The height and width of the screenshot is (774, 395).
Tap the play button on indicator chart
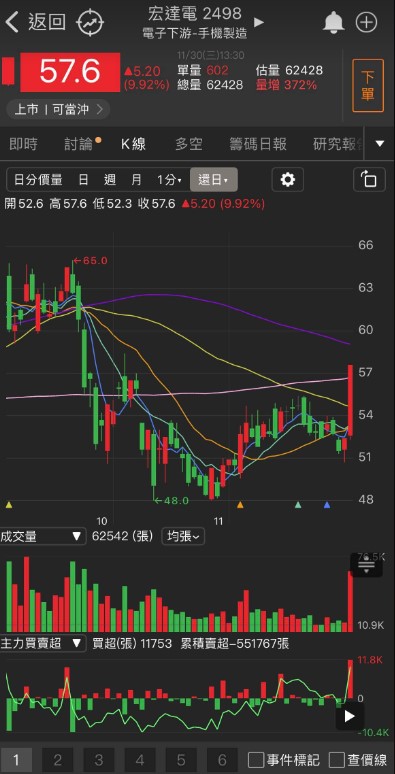click(x=350, y=716)
